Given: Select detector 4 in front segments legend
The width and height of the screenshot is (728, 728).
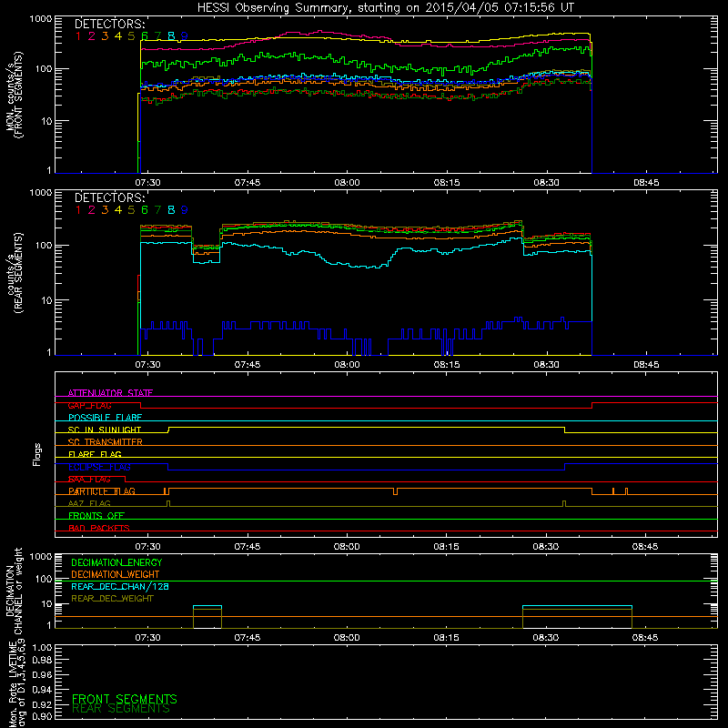Looking at the screenshot, I should pyautogui.click(x=118, y=36).
